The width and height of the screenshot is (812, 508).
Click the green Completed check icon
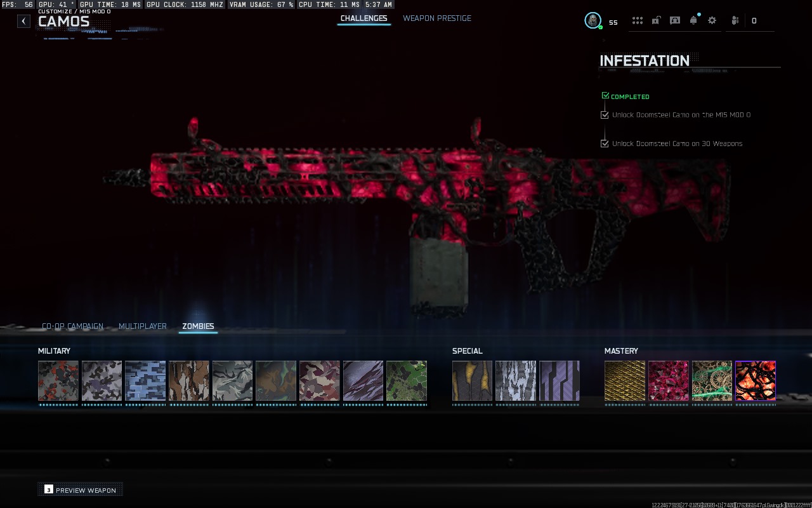605,96
